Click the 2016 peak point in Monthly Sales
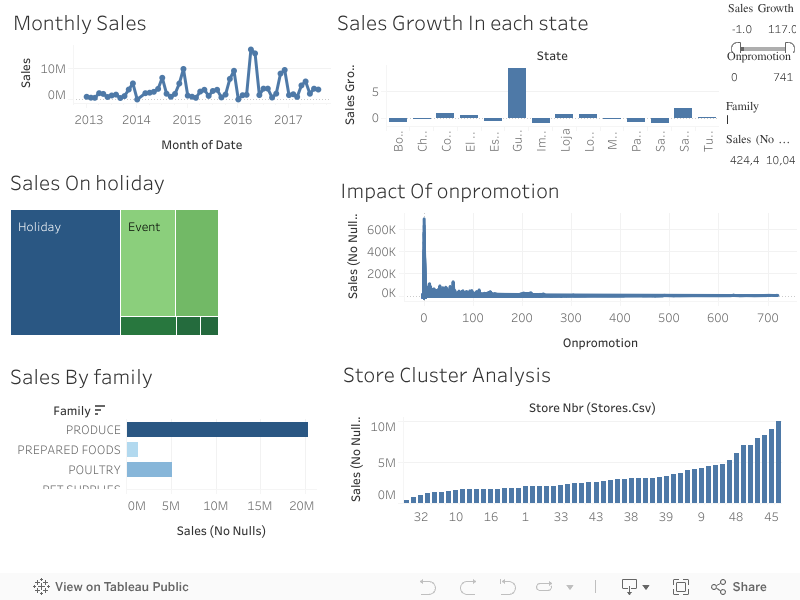Screen dimensions: 800x600 coord(249,46)
